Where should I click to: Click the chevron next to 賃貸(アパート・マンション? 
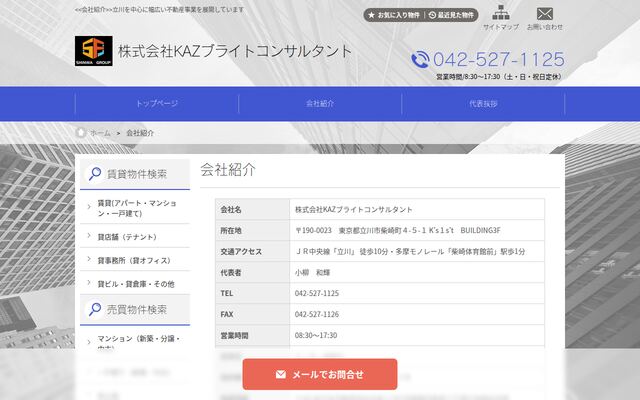coord(89,207)
